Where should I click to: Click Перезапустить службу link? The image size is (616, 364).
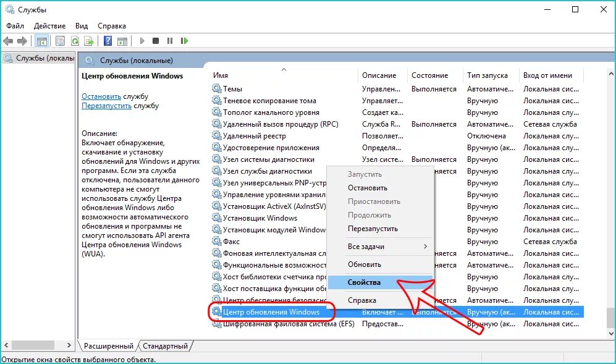[106, 106]
